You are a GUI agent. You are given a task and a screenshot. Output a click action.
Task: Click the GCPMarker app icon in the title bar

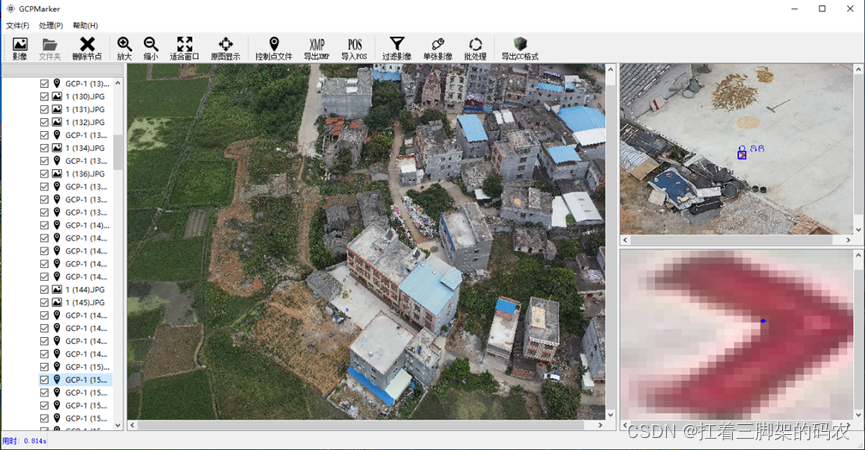pos(10,8)
